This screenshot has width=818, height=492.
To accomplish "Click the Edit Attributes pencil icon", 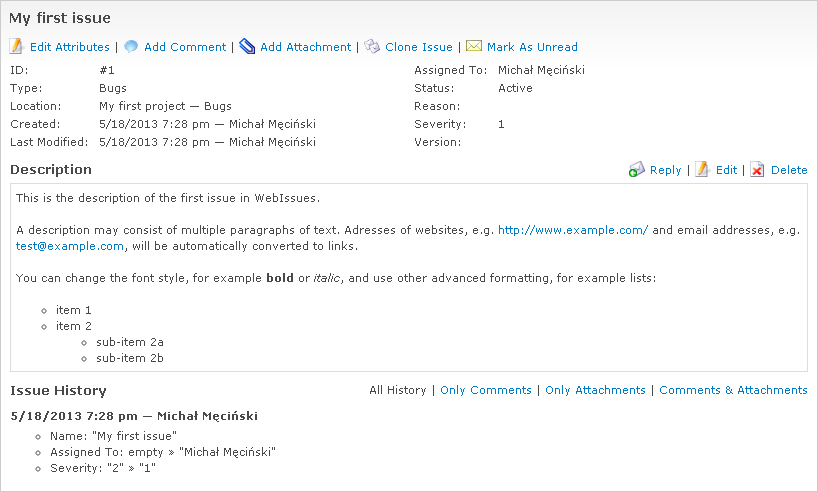I will coord(17,46).
